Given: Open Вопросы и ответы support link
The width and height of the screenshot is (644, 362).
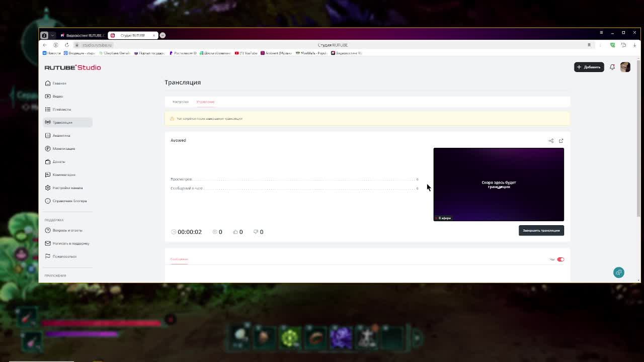Looking at the screenshot, I should coord(63,230).
